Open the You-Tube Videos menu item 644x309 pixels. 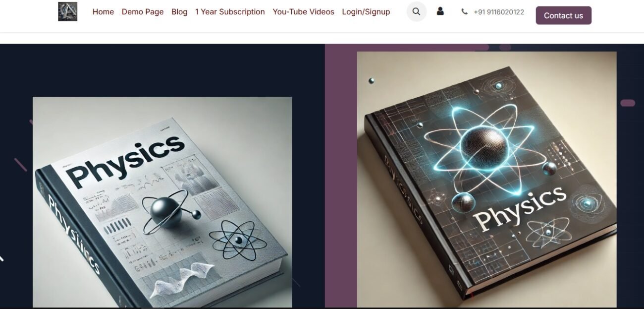303,12
